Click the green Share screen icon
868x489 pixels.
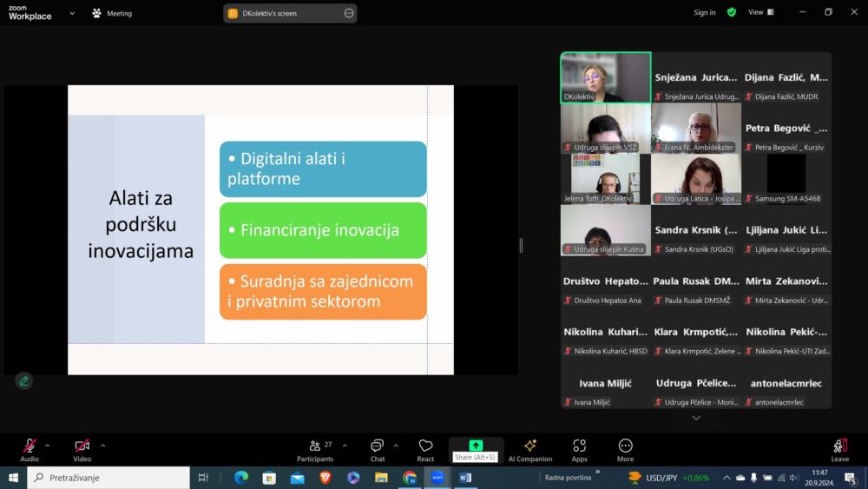click(476, 446)
